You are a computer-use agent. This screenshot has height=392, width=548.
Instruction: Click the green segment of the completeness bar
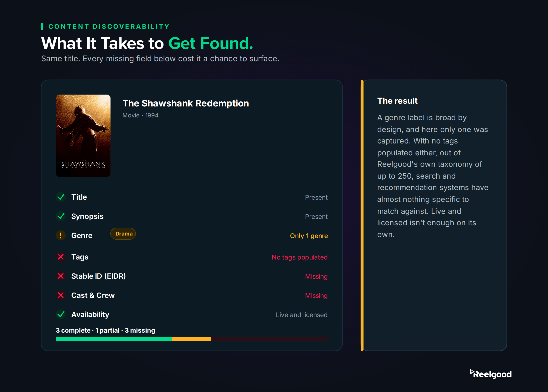tap(114, 339)
